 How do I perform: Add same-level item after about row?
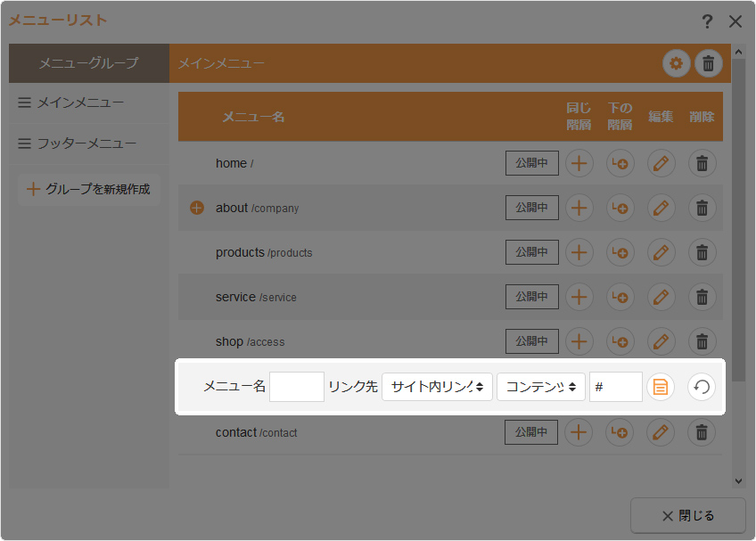579,208
